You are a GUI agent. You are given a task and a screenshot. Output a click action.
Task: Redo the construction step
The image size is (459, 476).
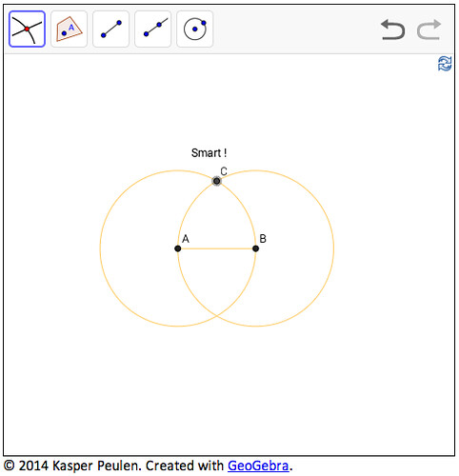pos(429,30)
